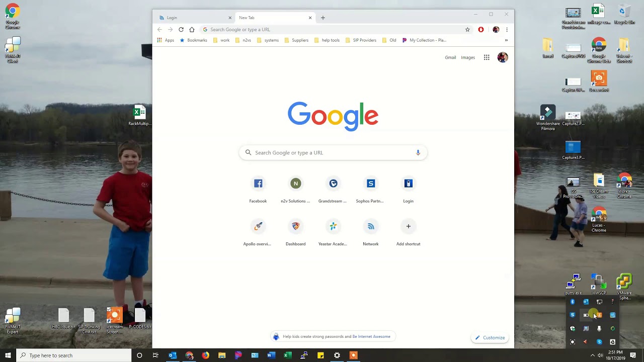The width and height of the screenshot is (644, 362).
Task: Open Sticky Notes from taskbar
Action: (x=320, y=355)
